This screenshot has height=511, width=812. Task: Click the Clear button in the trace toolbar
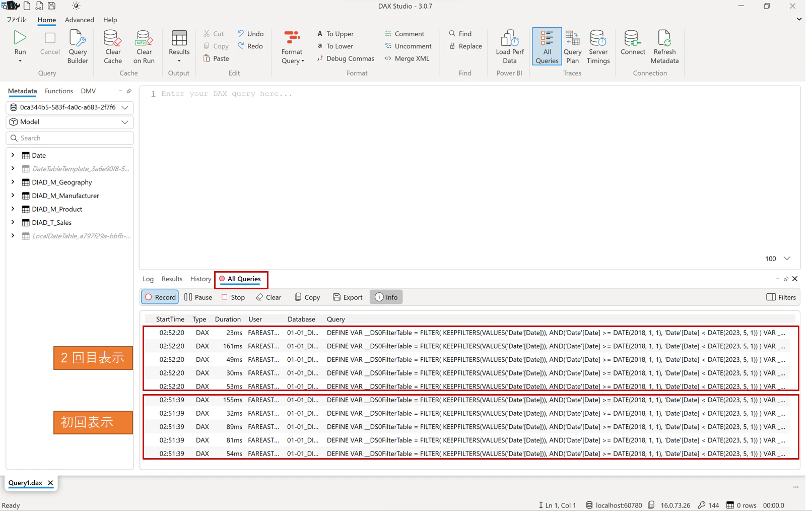click(x=268, y=297)
